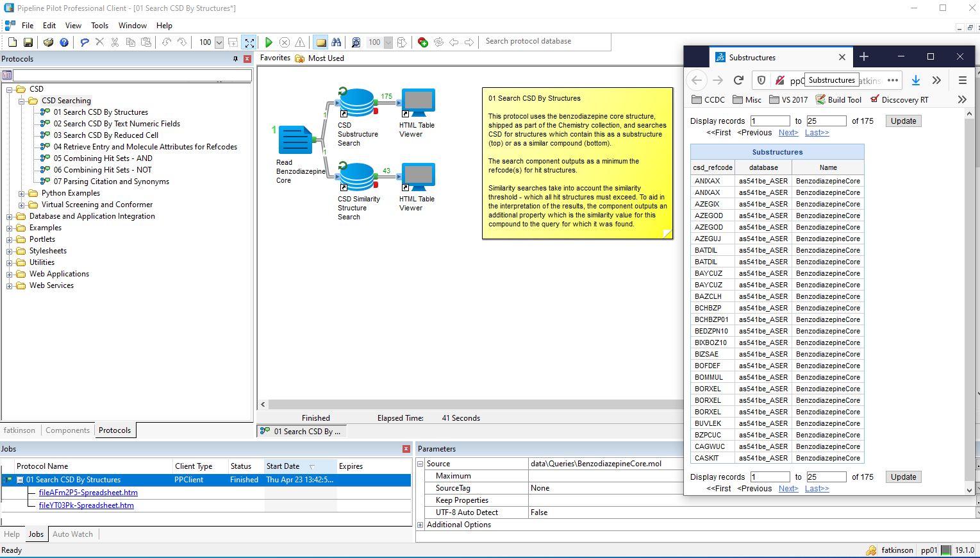Click the Search protocol database field
This screenshot has height=558, width=980.
pos(545,42)
